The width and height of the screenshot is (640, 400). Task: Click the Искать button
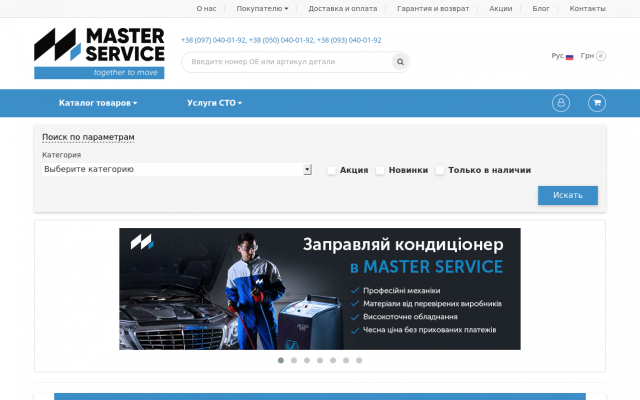pyautogui.click(x=568, y=196)
